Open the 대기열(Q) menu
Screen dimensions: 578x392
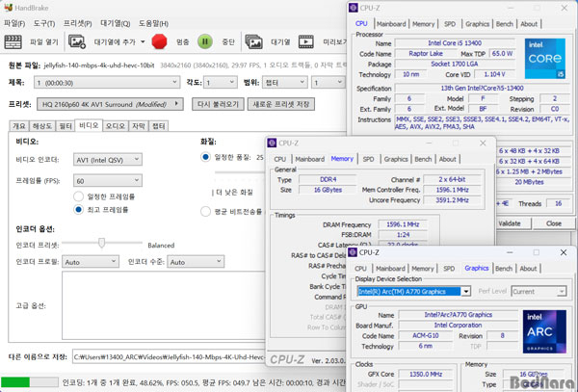[116, 23]
